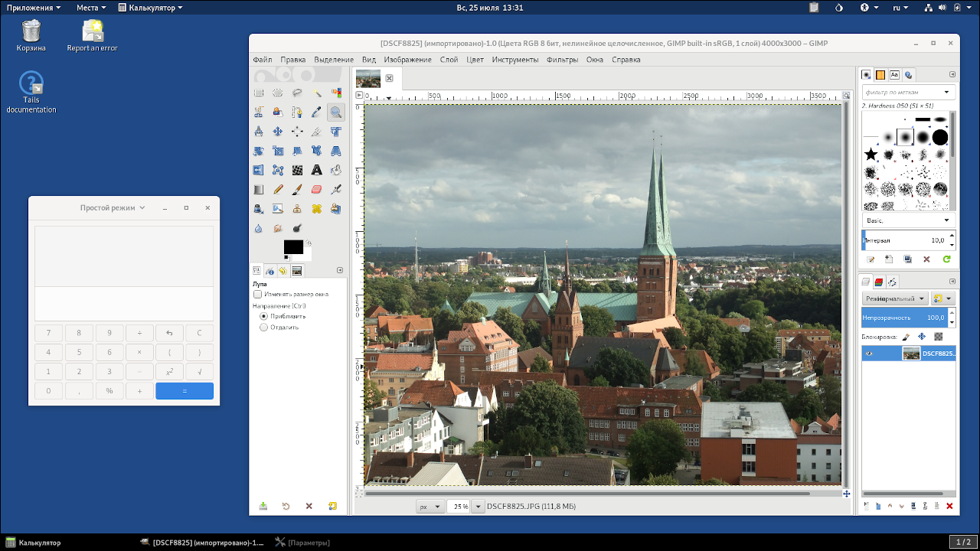
Task: Select the Pencil tool
Action: [278, 189]
